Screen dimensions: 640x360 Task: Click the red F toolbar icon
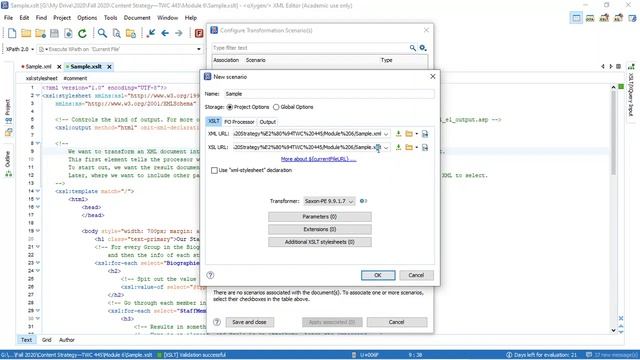[199, 33]
